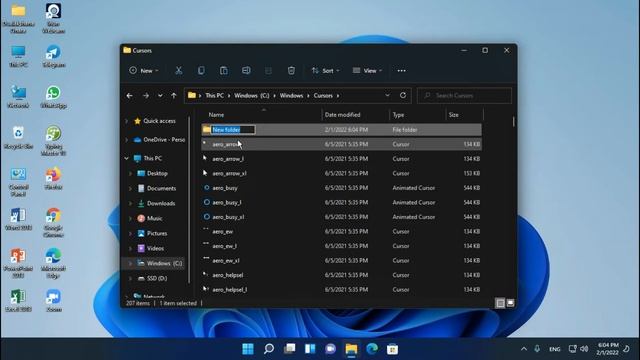The image size is (640, 360).
Task: Show hidden system tray icons chevron
Action: [x=524, y=349]
